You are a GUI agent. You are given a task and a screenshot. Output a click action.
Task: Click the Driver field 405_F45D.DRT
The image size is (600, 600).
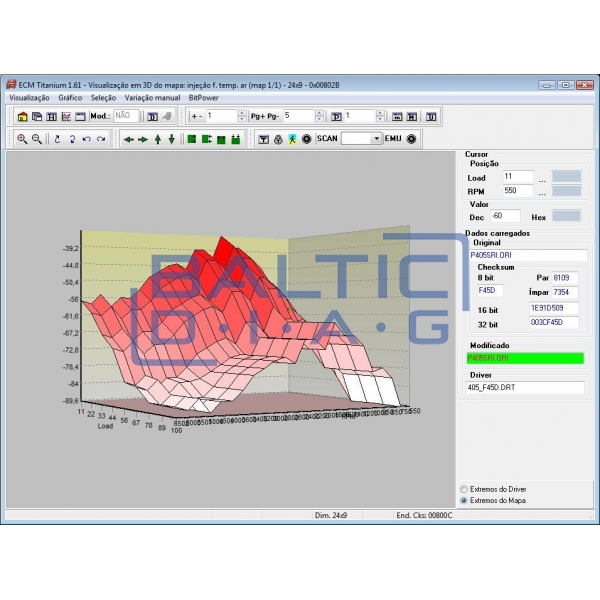coord(525,388)
